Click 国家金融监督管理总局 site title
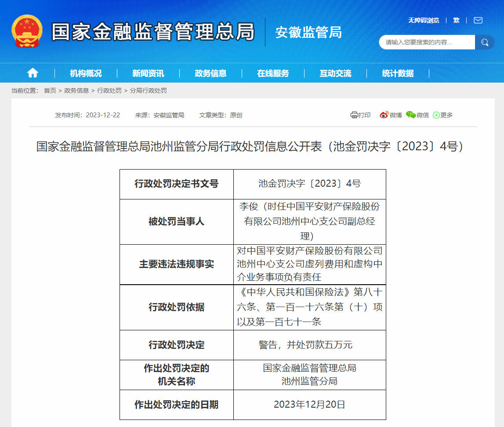 tap(153, 32)
